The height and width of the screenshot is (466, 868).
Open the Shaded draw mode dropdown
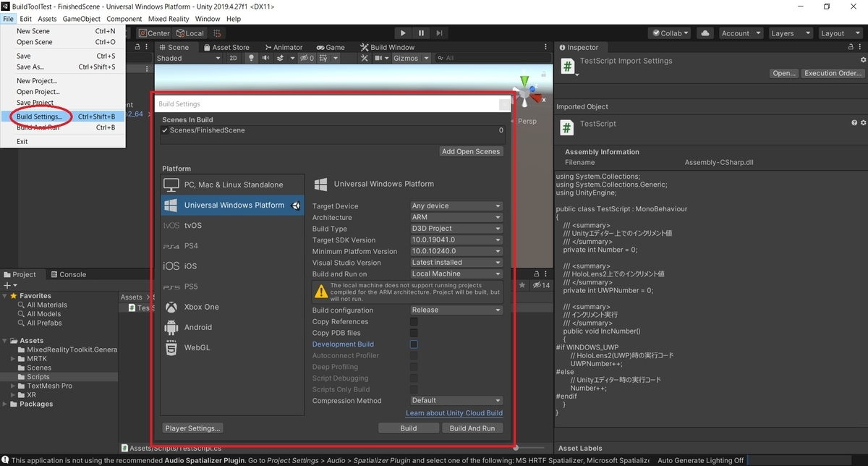(x=189, y=58)
